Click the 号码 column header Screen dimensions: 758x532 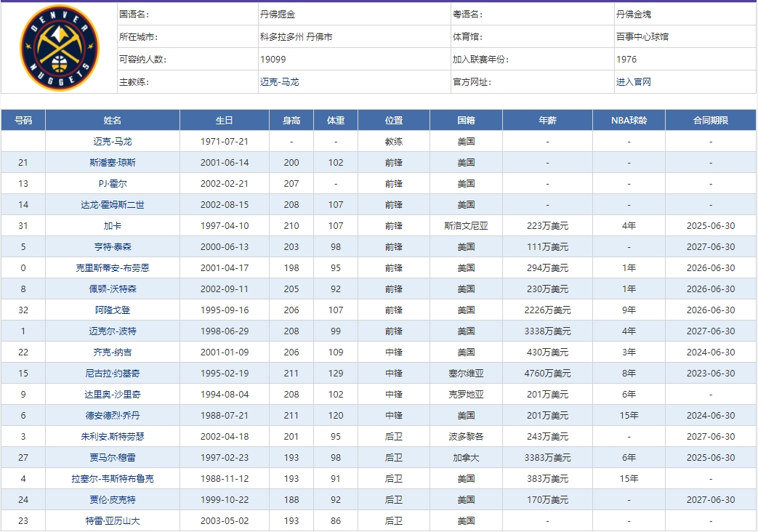click(23, 119)
